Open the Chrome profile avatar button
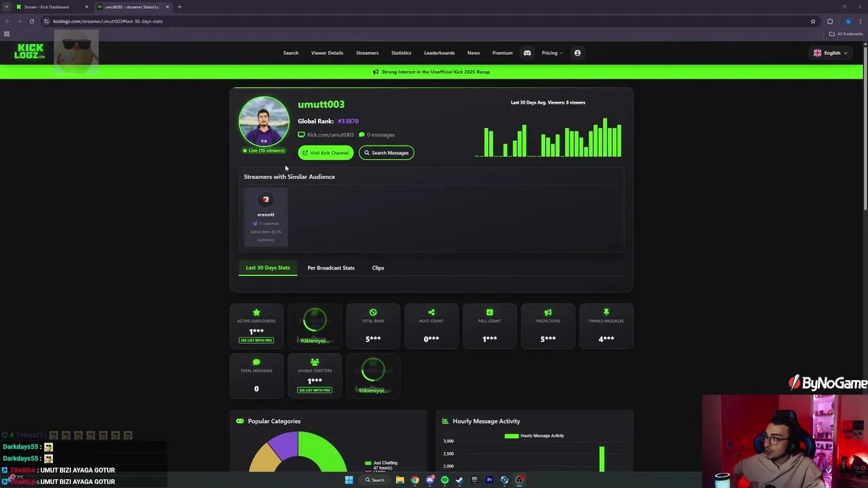 (848, 21)
